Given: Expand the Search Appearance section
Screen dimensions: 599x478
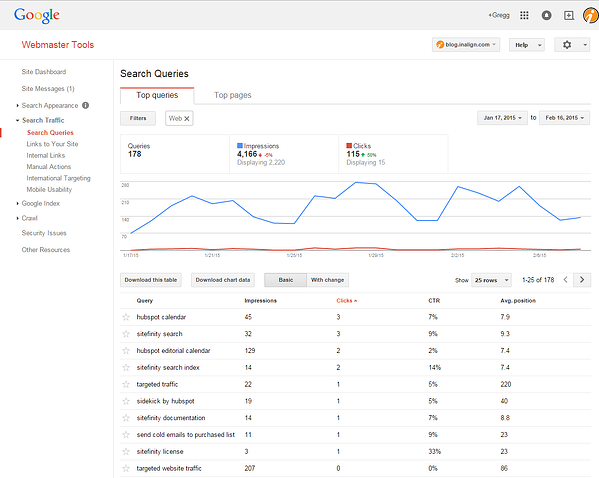Looking at the screenshot, I should (x=18, y=105).
